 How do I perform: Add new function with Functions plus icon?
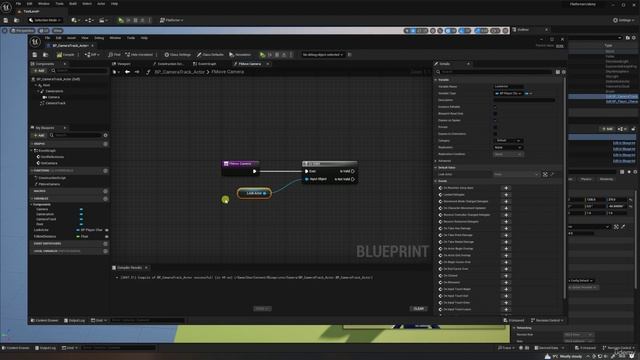coord(105,171)
